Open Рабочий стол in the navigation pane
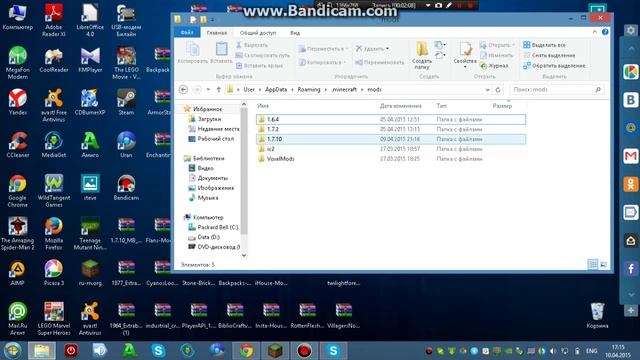 211,139
